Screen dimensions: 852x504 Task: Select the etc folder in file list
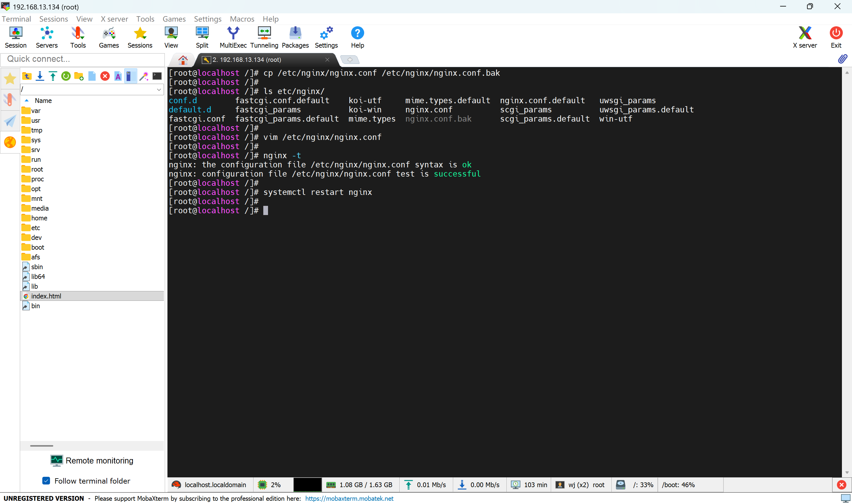(35, 227)
